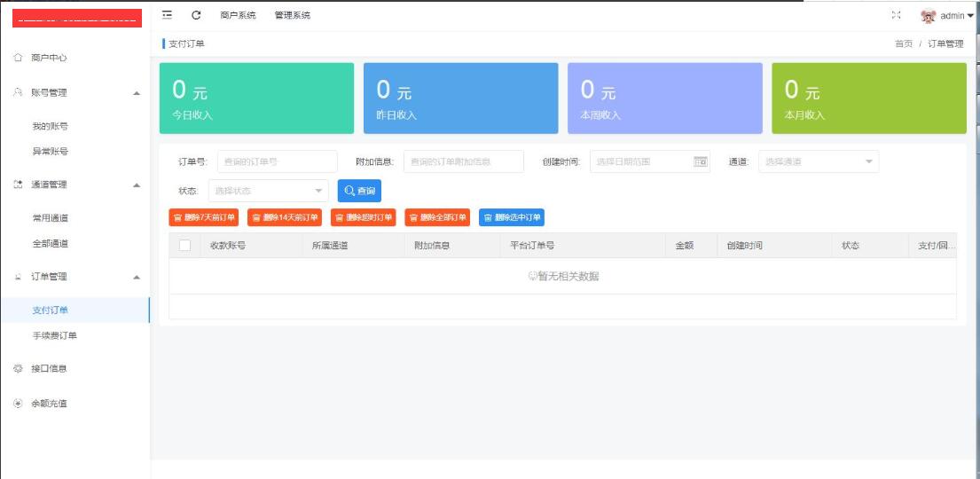The image size is (980, 479).
Task: Click 删除7天前订单 button
Action: coord(204,217)
